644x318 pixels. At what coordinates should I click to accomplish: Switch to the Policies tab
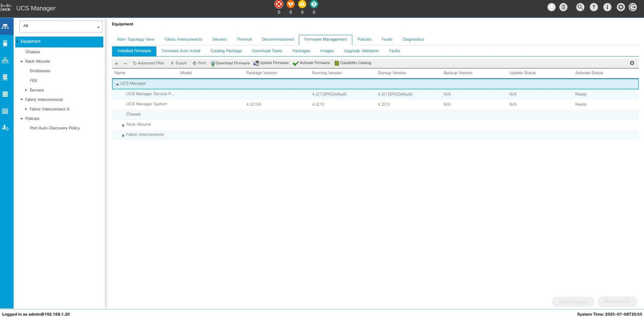pos(364,40)
